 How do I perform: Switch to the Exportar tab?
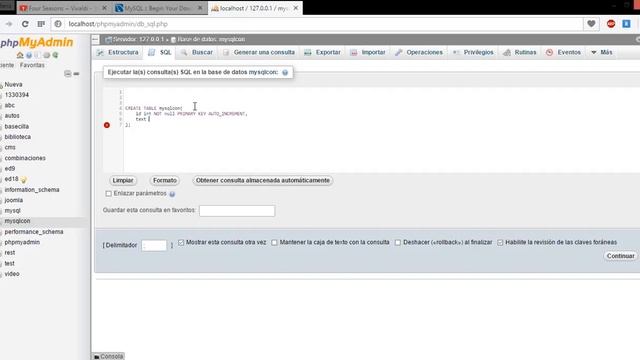pos(322,53)
